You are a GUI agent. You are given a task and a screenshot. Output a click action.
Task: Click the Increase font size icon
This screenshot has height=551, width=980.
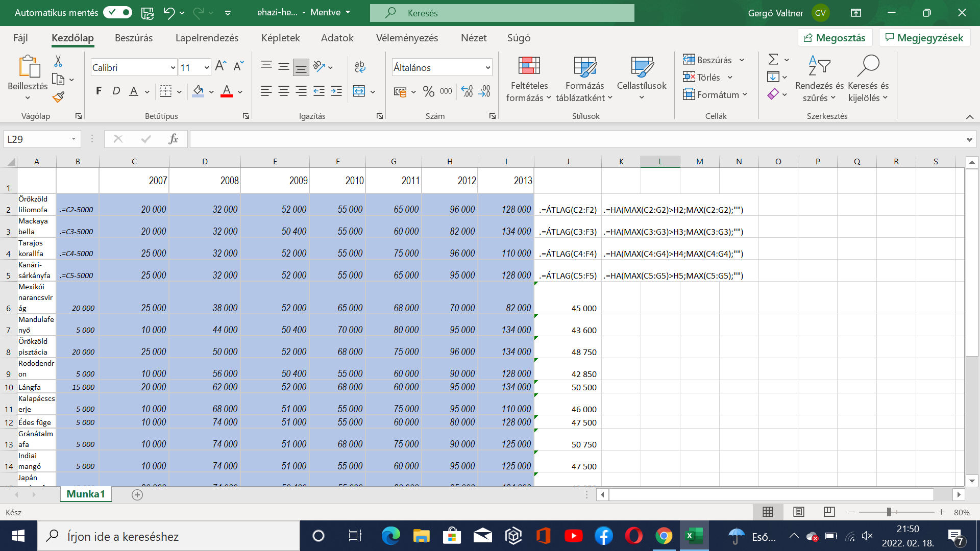point(220,66)
